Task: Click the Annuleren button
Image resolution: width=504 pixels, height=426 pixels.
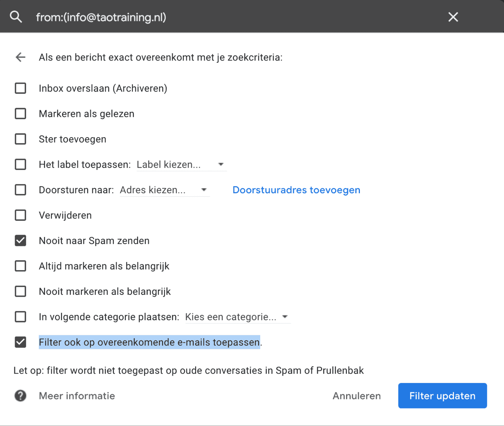Action: [x=357, y=396]
